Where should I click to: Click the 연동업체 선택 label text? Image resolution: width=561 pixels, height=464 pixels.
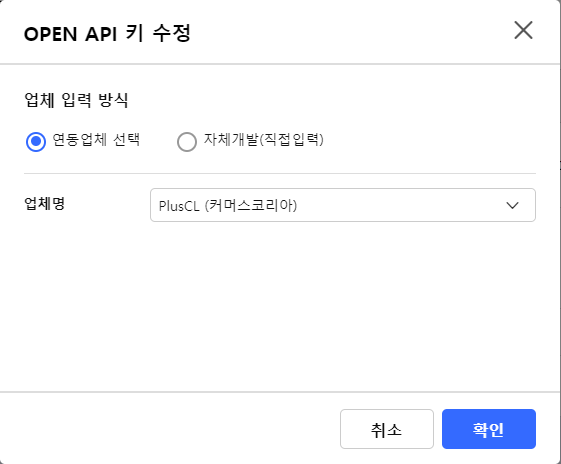tap(96, 140)
